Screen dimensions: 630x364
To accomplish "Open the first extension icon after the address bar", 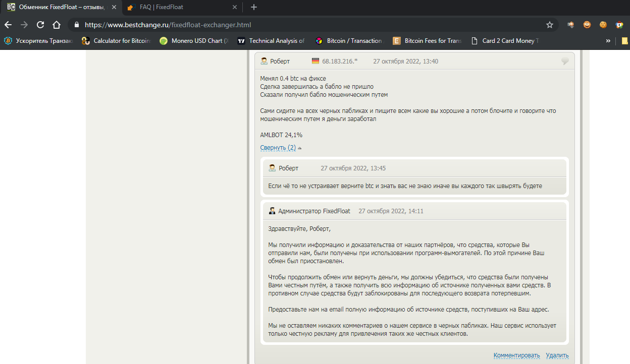I will (x=571, y=25).
